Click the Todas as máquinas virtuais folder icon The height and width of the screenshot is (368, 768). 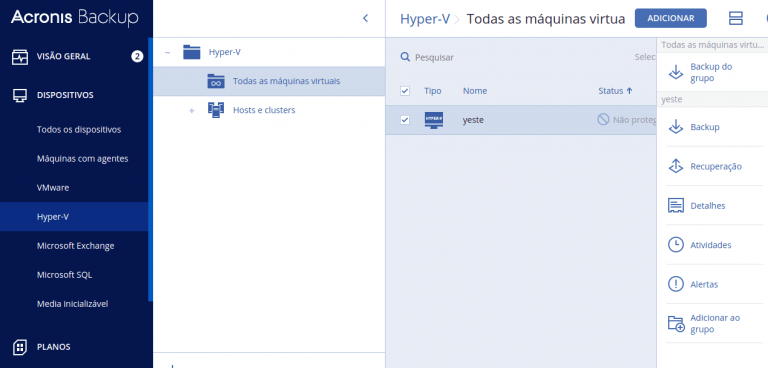coord(216,81)
